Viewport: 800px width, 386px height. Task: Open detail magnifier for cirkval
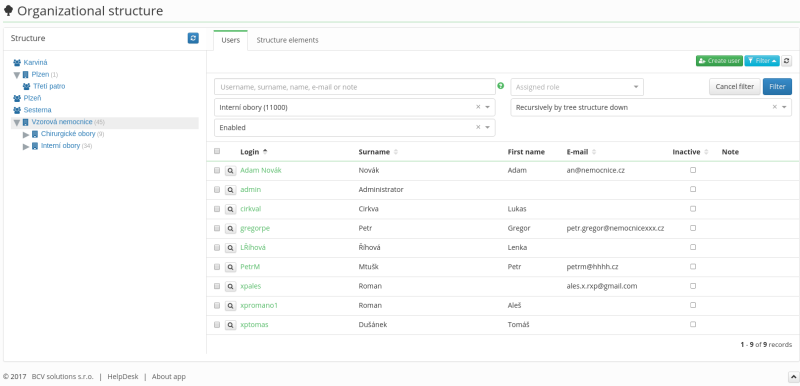231,209
